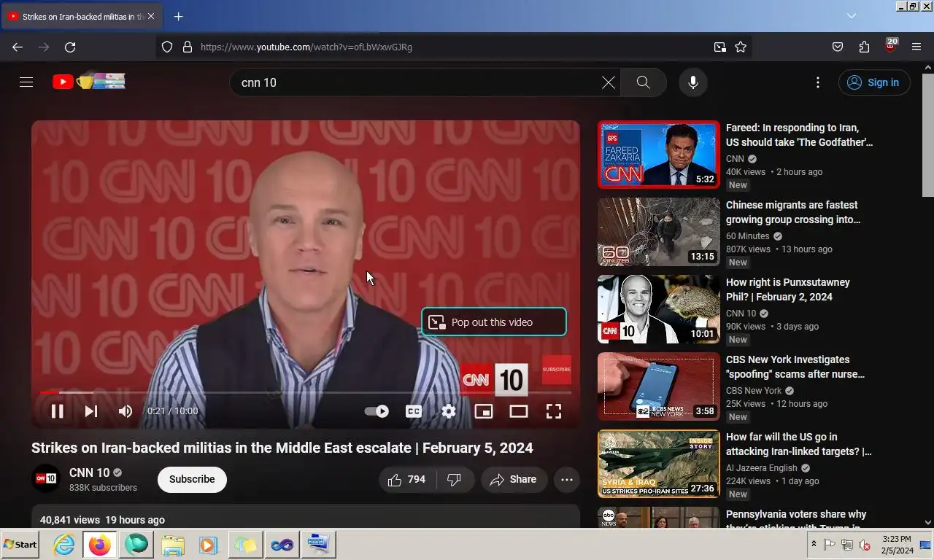Open Punxsutawney Phil video title
The height and width of the screenshot is (560, 934).
[788, 289]
